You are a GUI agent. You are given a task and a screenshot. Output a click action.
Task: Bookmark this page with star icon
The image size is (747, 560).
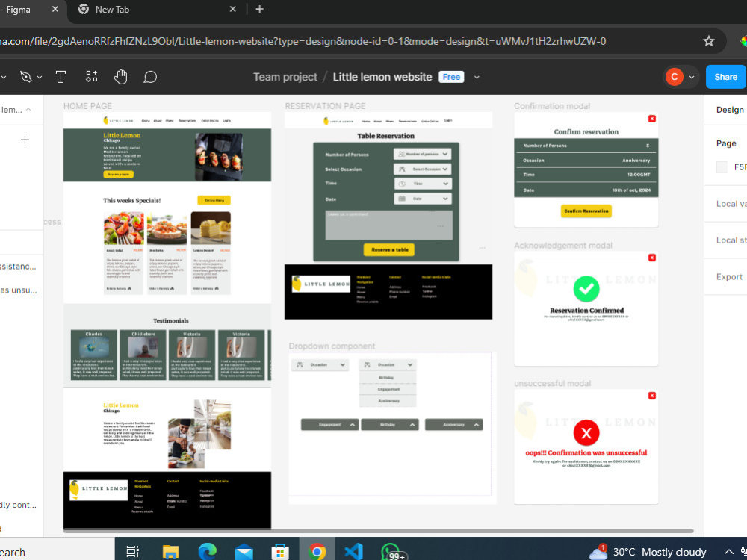click(x=708, y=41)
